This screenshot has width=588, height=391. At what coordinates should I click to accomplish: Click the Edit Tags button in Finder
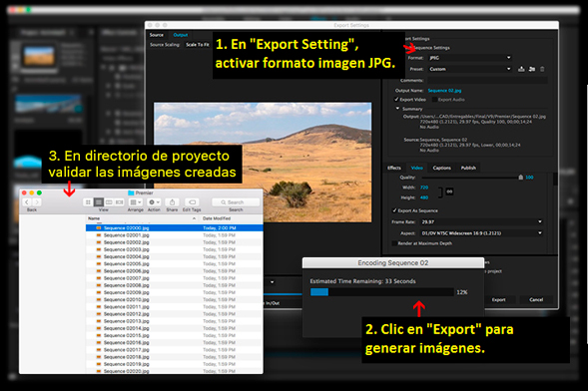point(192,202)
